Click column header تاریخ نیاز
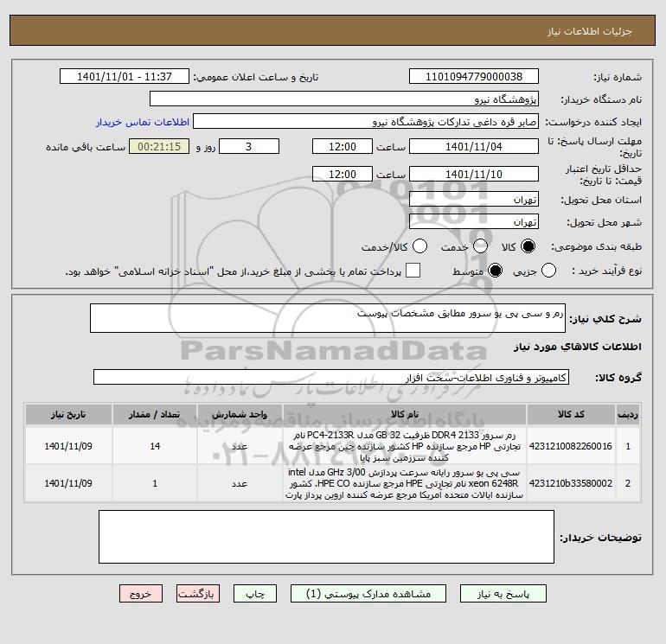Viewport: 666px width, 644px height. (x=68, y=415)
